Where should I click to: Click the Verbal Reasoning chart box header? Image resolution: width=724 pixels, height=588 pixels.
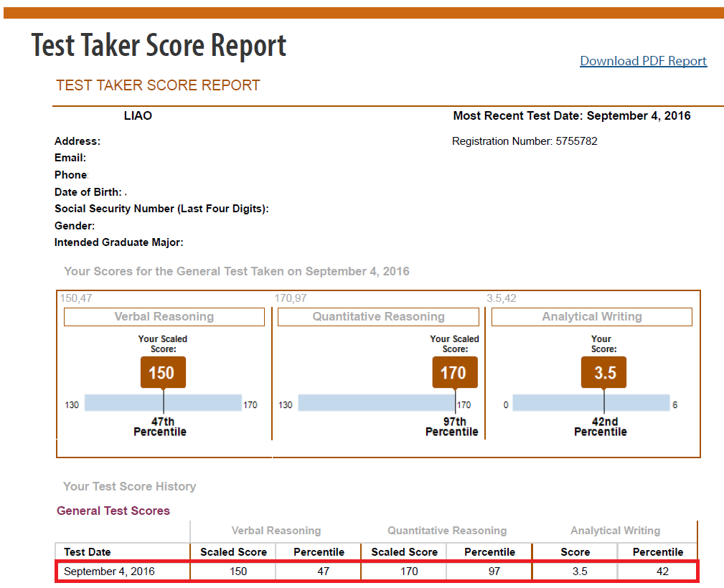tap(164, 317)
